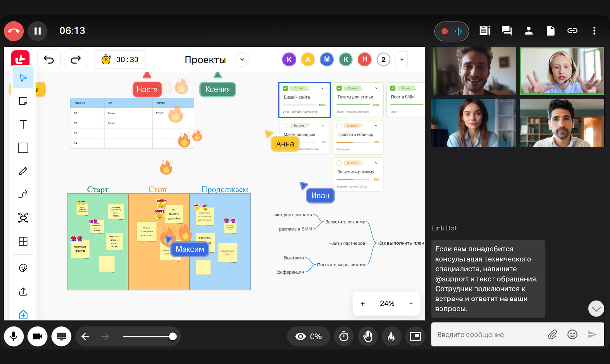Select the rectangle shape tool
The width and height of the screenshot is (610, 364).
point(23,148)
